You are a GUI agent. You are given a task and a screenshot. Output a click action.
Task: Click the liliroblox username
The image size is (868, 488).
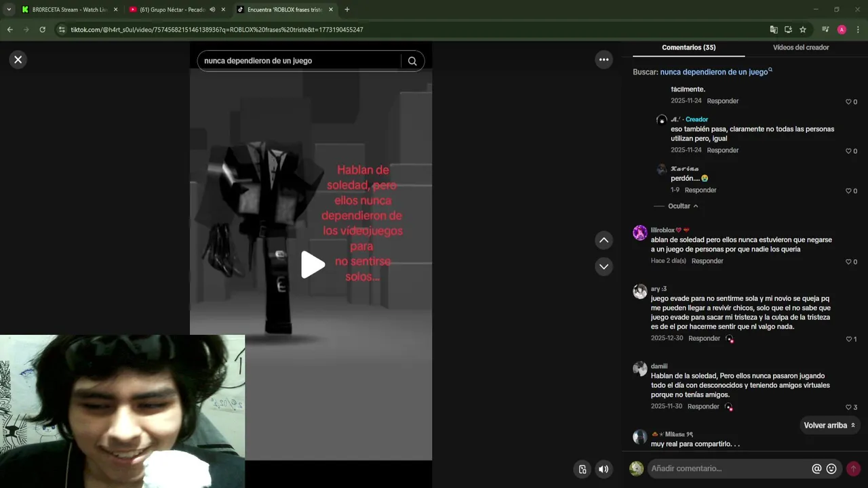[x=663, y=230]
